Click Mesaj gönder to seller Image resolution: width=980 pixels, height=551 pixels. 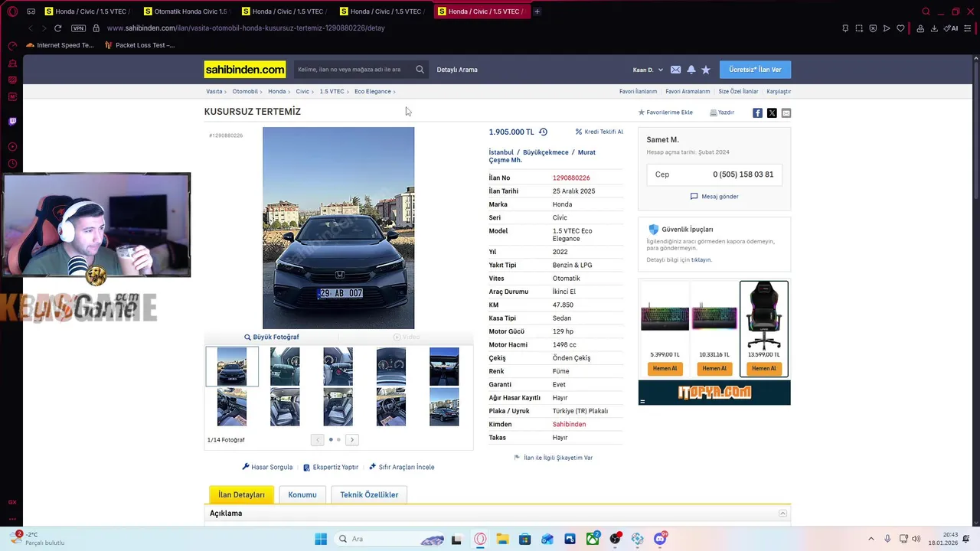coord(714,197)
